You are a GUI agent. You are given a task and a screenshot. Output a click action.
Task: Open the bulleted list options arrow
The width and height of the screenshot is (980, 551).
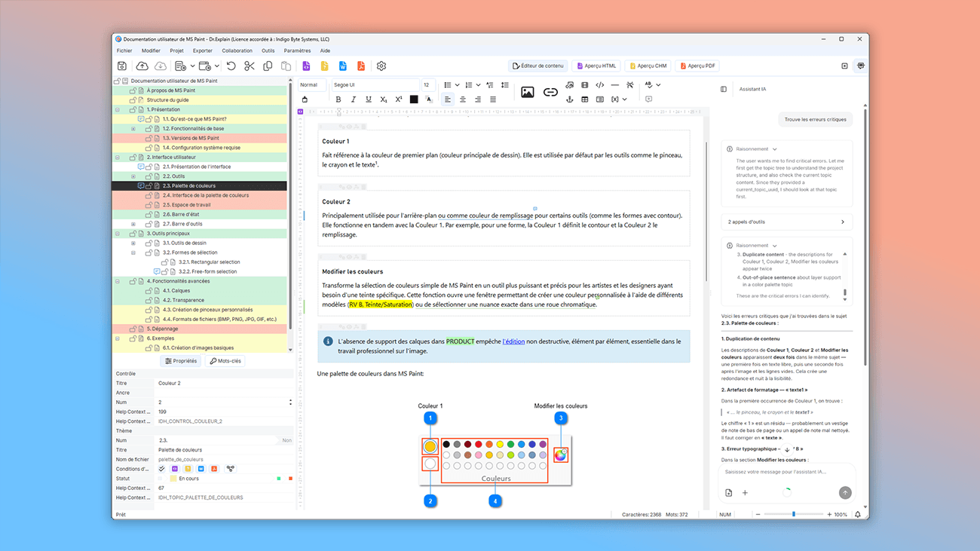coord(457,85)
